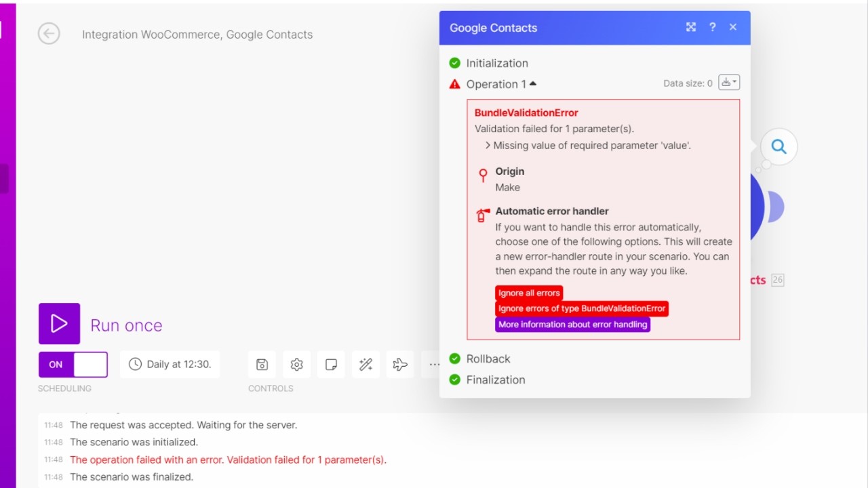This screenshot has height=488, width=868.
Task: Click Ignore errors of type BundleValidationError
Action: pos(582,308)
